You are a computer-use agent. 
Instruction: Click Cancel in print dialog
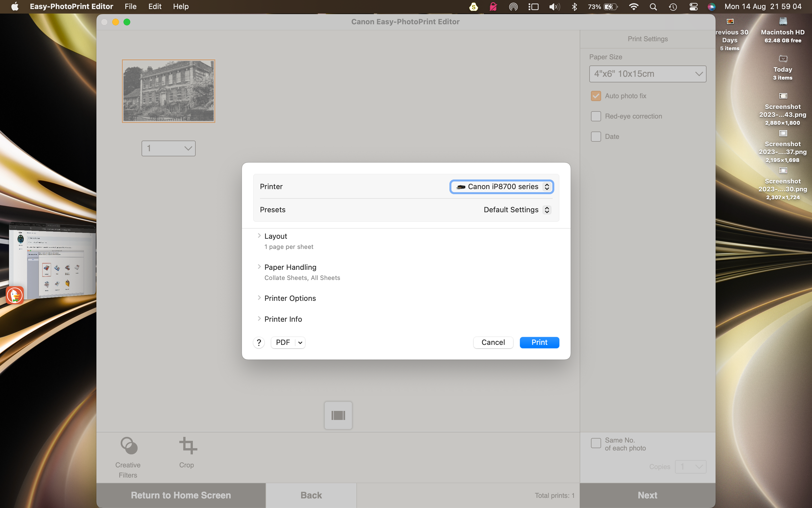[x=493, y=342]
